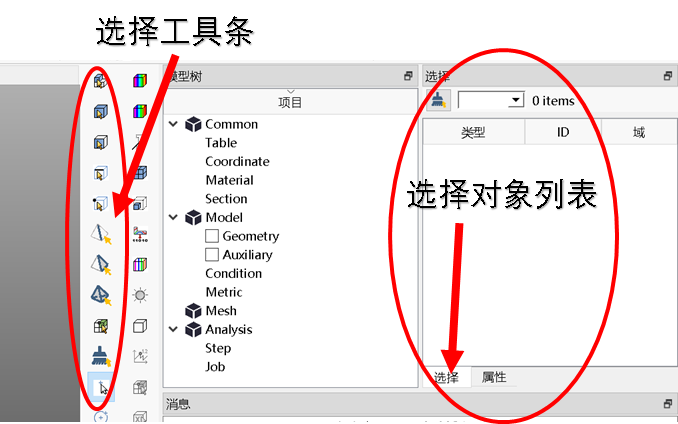Click the sun-shaped lighting icon in the toolbar

click(140, 295)
